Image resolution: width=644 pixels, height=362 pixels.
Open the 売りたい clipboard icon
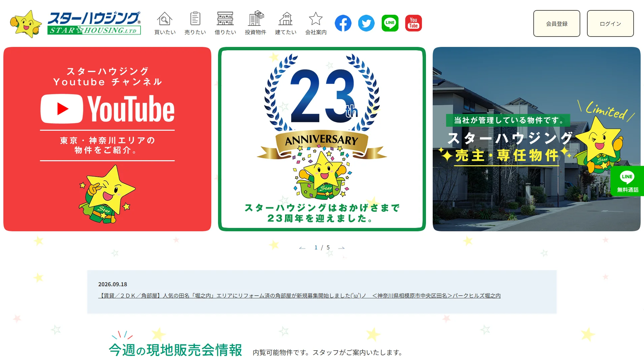195,23
